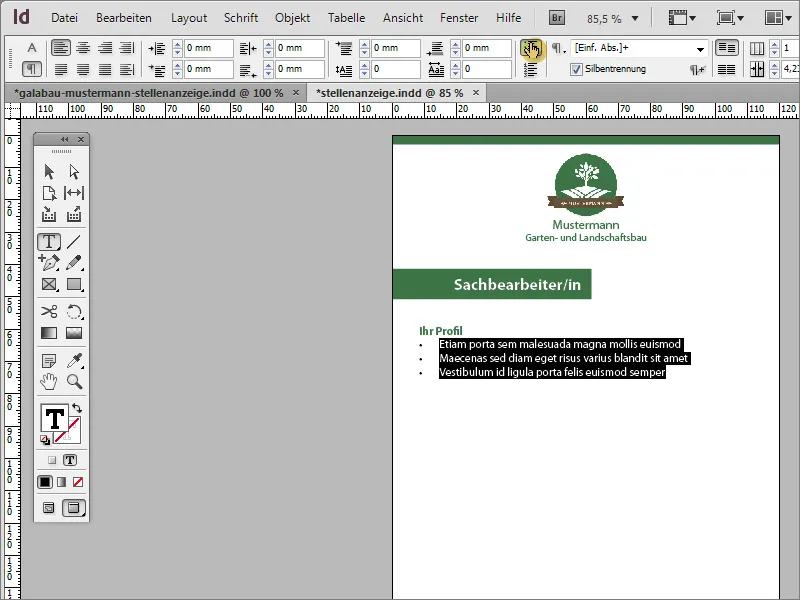
Task: Open arrange documents dropdown
Action: point(778,18)
